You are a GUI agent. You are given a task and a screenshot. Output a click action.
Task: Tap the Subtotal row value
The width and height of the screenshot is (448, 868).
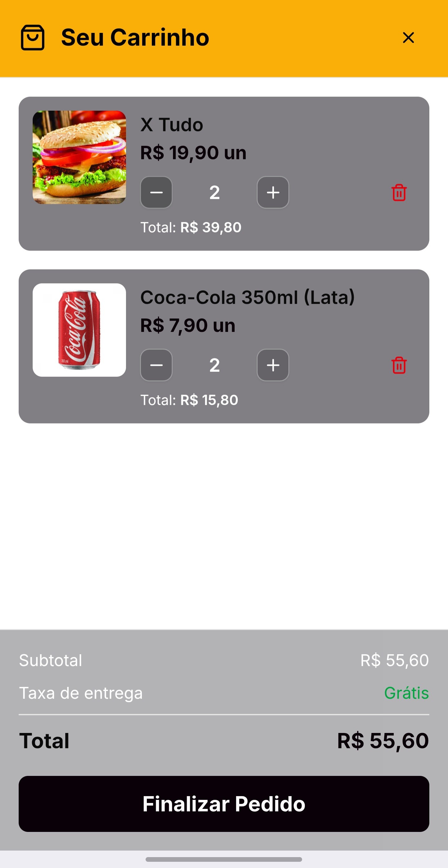point(394,660)
